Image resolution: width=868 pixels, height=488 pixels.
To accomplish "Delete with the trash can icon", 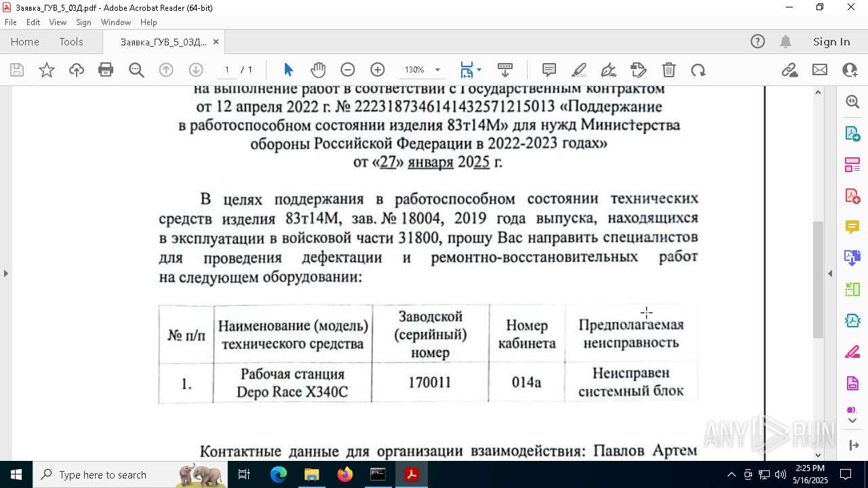I will pyautogui.click(x=669, y=70).
